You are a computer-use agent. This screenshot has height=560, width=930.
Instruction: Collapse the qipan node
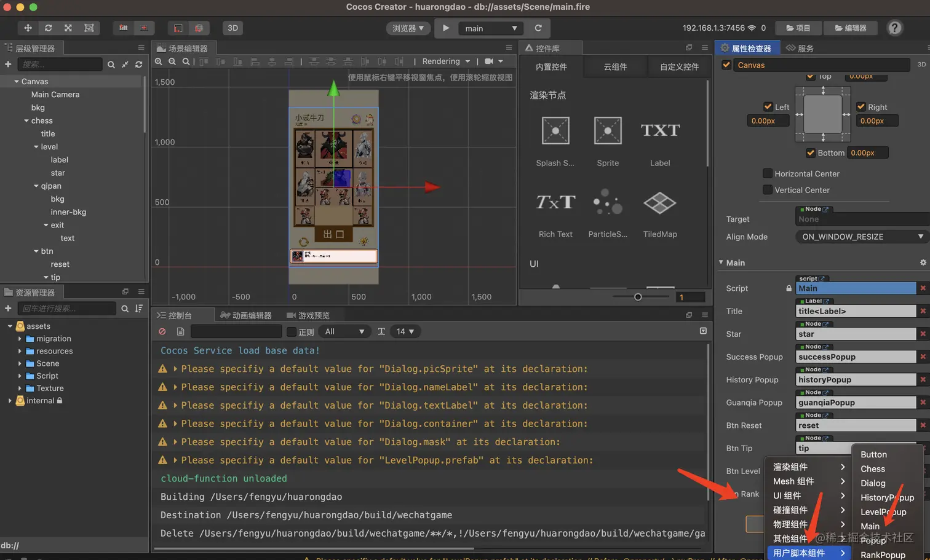[x=36, y=186]
